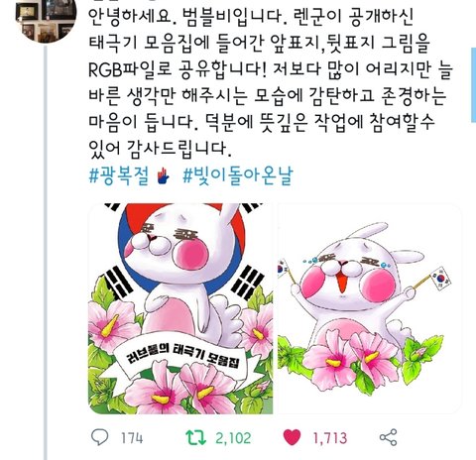This screenshot has height=460, width=476.
Task: Click the tweet's last line 있어 감사드립니다
Action: (x=160, y=148)
